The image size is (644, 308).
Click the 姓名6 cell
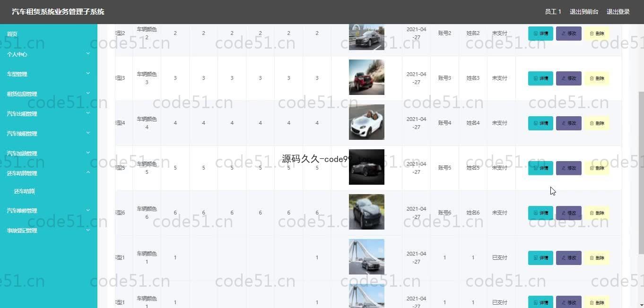pos(473,213)
